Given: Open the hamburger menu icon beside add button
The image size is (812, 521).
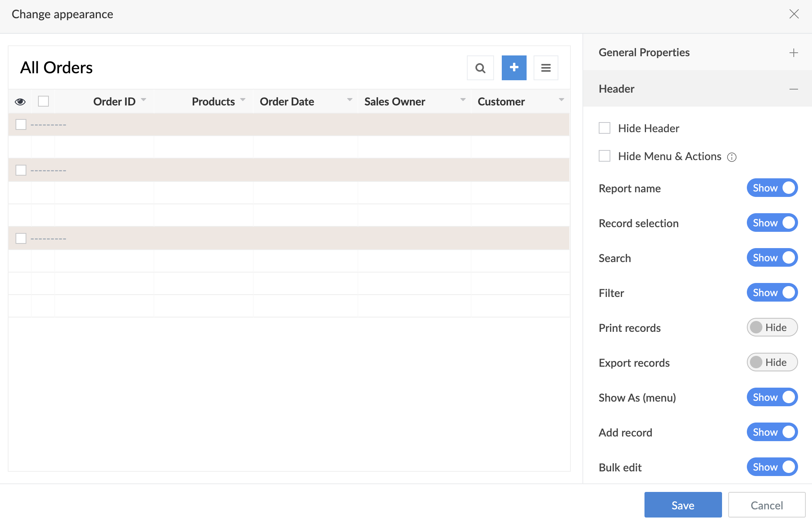Looking at the screenshot, I should (x=546, y=68).
